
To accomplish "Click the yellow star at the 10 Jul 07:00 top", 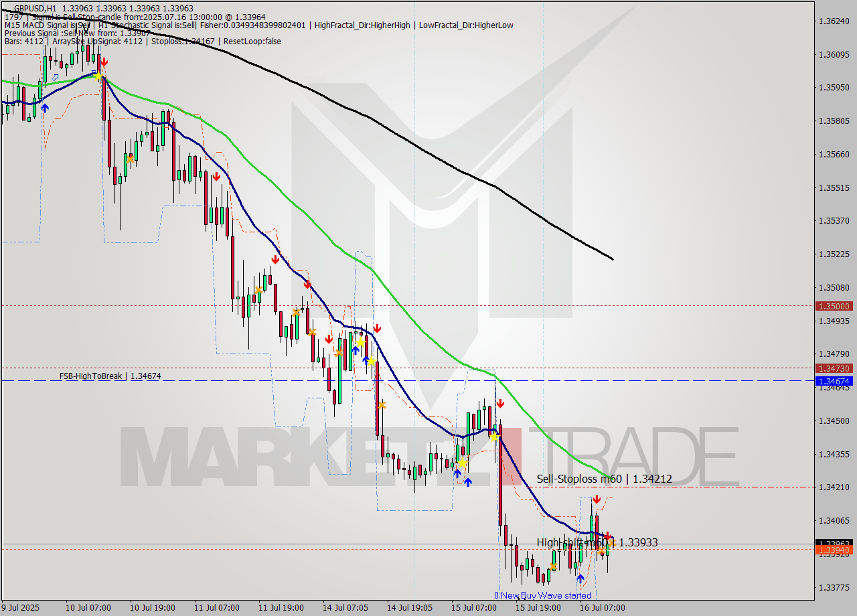I will point(99,77).
